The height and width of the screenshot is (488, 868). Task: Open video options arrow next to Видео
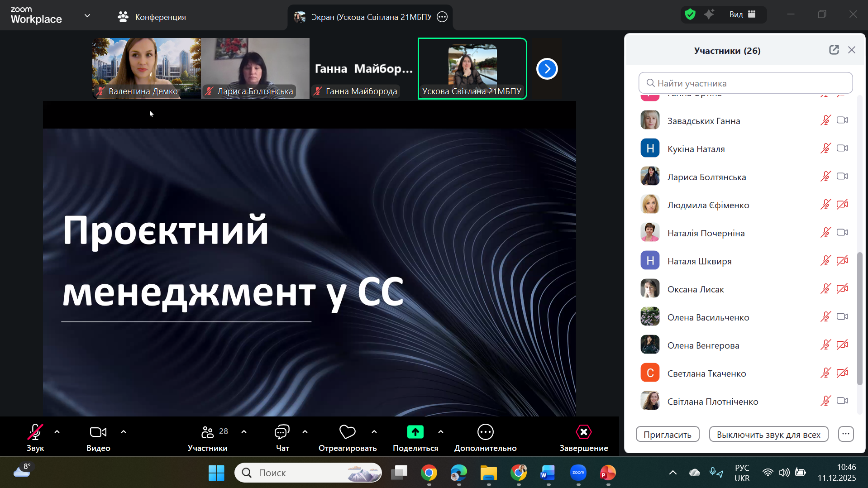(124, 432)
